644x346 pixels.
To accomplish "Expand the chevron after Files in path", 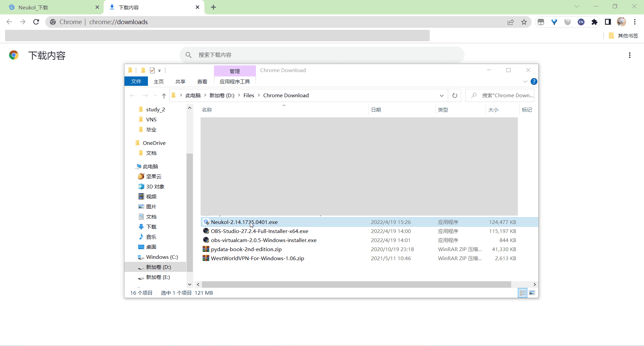I will pyautogui.click(x=259, y=95).
